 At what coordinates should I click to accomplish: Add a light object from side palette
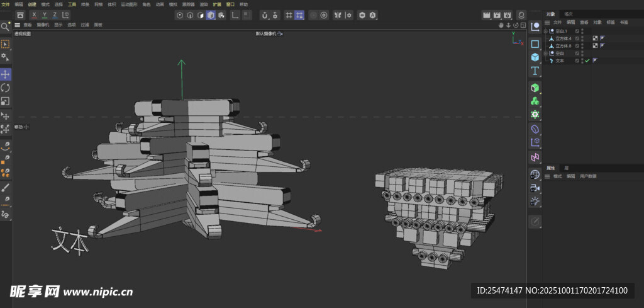click(535, 201)
